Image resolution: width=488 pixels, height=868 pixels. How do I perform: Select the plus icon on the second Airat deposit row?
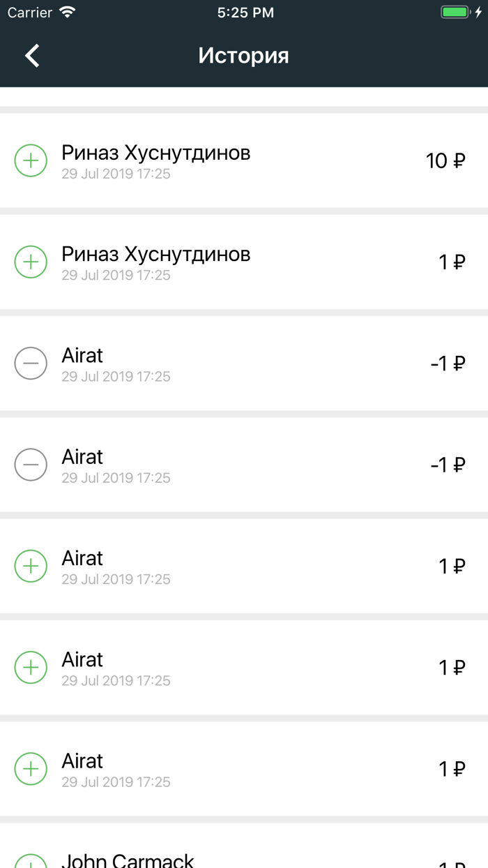(31, 667)
